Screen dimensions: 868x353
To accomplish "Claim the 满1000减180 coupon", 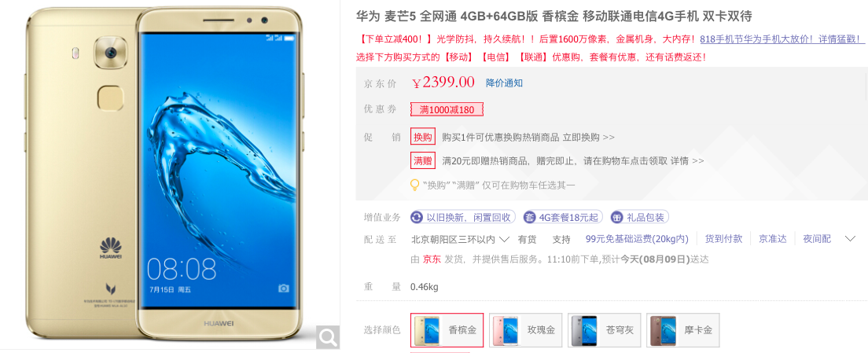I will [x=447, y=109].
